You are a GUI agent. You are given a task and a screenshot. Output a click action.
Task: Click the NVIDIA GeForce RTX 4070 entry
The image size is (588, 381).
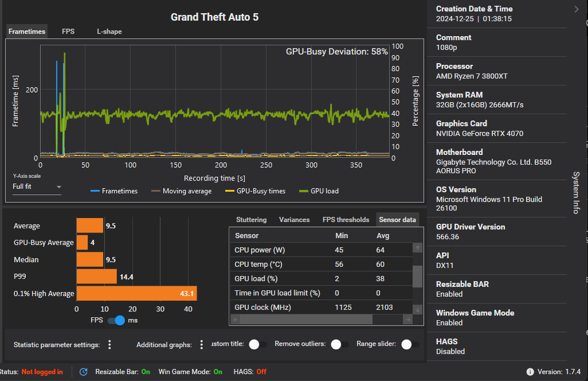pos(479,134)
